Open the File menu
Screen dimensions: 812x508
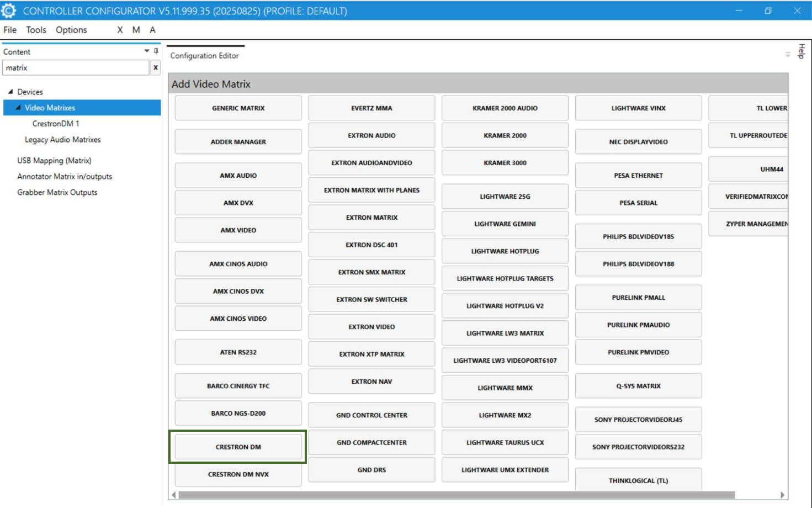point(10,30)
